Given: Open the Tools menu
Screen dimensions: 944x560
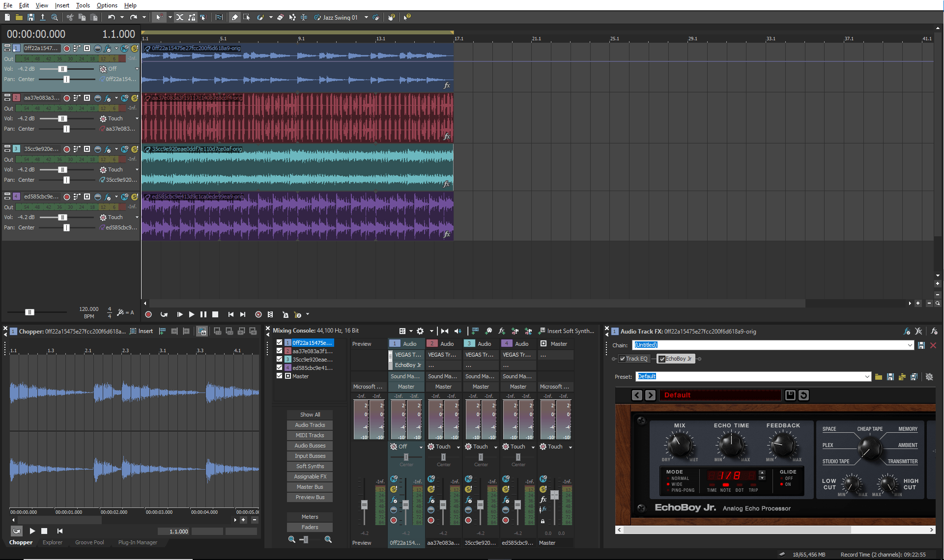Looking at the screenshot, I should pos(83,5).
